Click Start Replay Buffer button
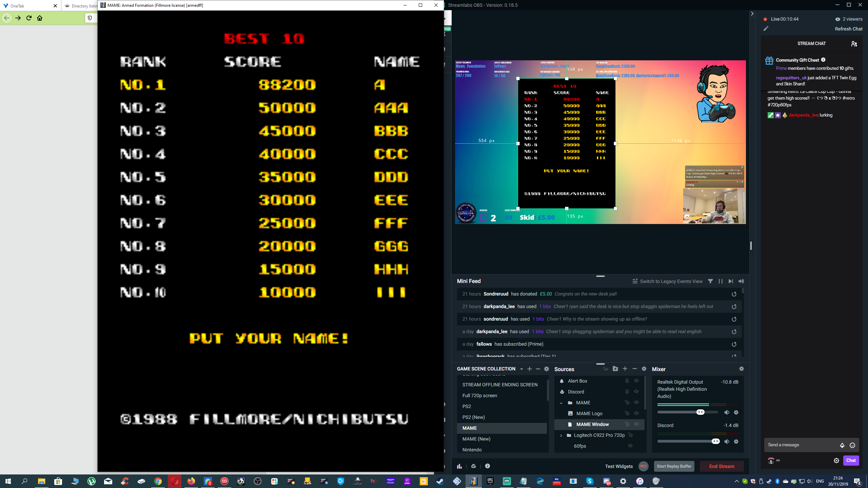 point(674,466)
